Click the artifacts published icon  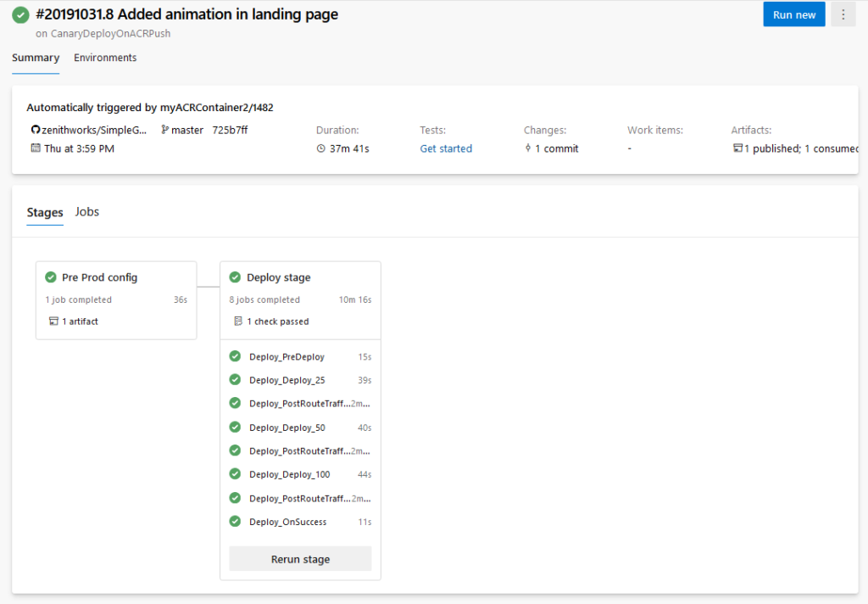pyautogui.click(x=737, y=148)
